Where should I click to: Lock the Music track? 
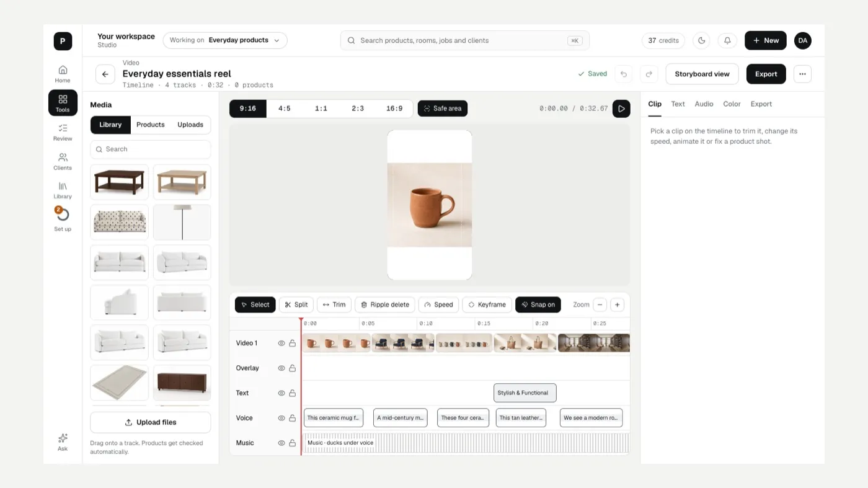point(292,443)
